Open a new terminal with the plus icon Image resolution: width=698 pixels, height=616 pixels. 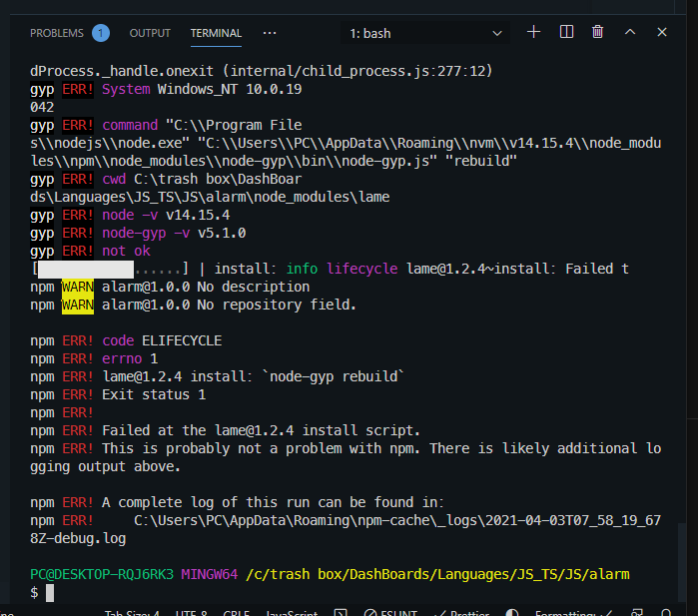[x=533, y=33]
